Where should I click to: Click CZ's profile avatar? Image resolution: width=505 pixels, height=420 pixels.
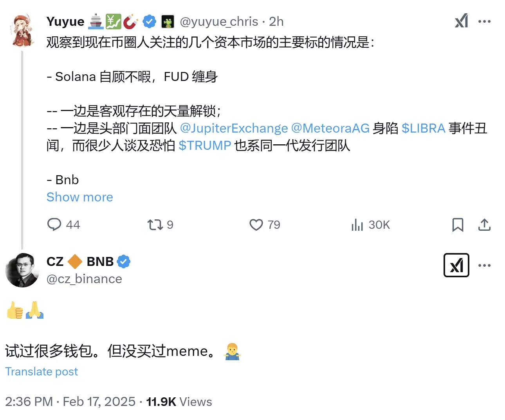pos(22,270)
